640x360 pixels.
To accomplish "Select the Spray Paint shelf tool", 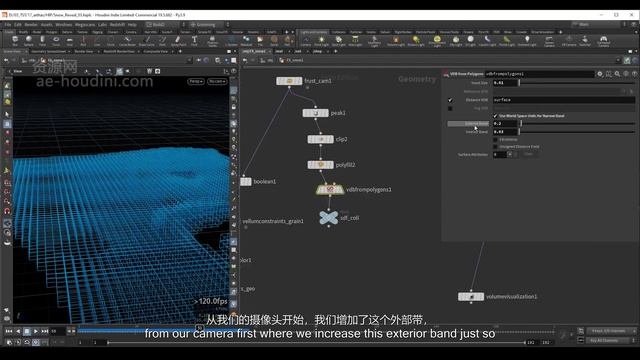I will [178, 40].
